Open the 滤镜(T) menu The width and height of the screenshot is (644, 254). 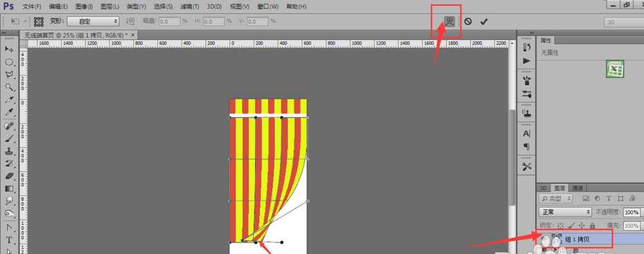pos(190,6)
